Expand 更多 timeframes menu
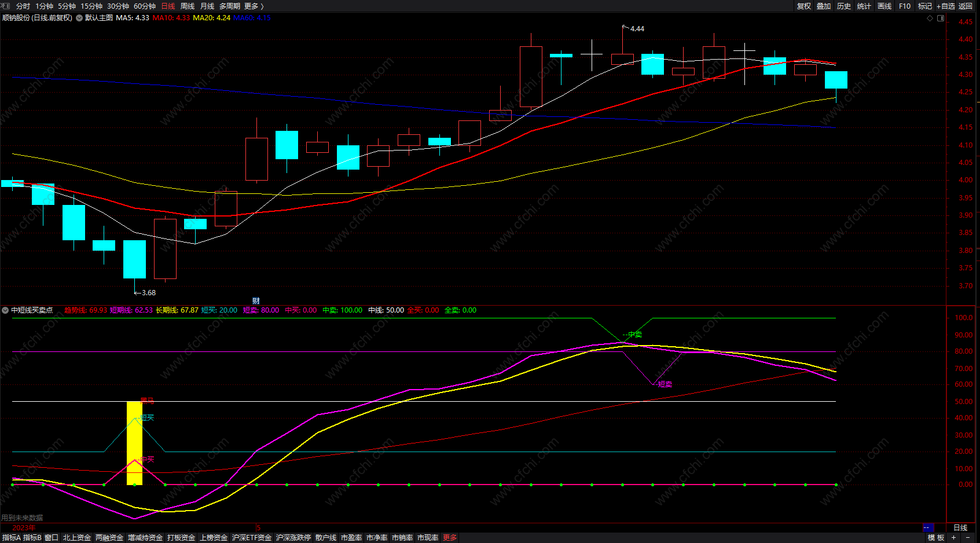 (254, 6)
